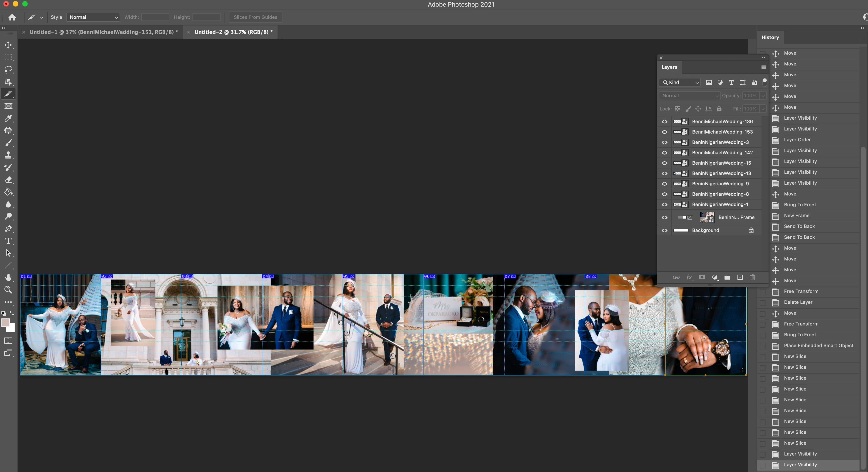The image size is (868, 472).
Task: Select Place Embedded Smart Object history state
Action: tap(818, 345)
